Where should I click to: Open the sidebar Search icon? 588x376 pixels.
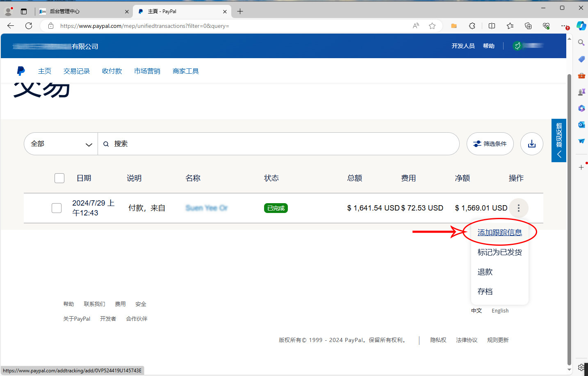(x=581, y=43)
